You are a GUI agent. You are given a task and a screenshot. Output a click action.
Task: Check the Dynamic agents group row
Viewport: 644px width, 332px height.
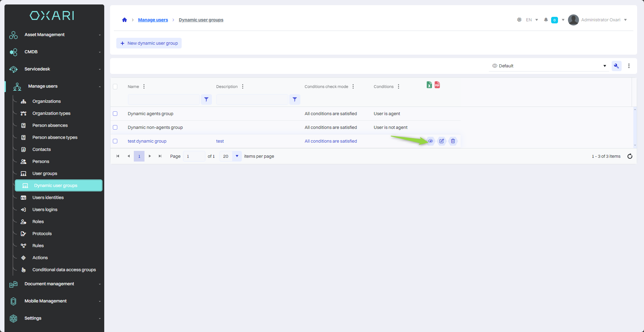tap(115, 114)
